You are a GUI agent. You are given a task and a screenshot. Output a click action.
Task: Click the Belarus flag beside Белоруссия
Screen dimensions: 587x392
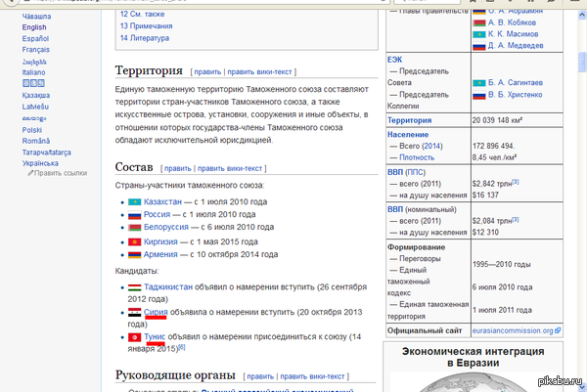point(135,228)
